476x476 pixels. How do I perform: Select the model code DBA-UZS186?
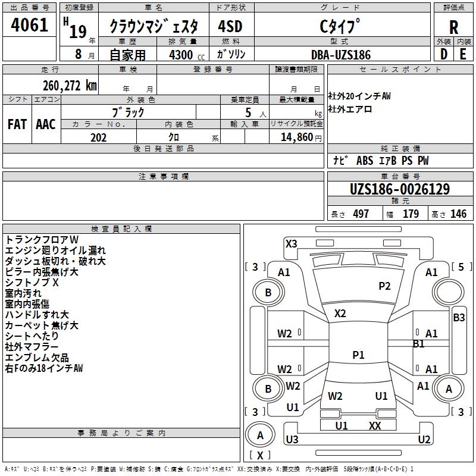pyautogui.click(x=340, y=55)
